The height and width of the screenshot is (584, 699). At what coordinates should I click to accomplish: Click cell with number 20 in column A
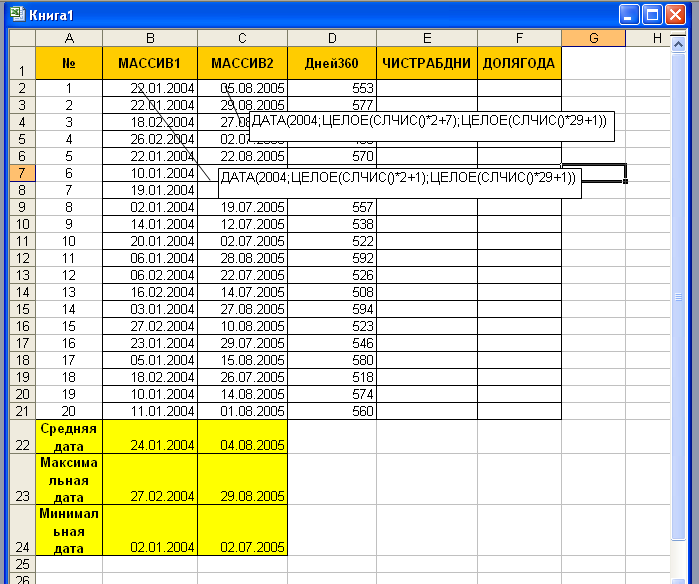pos(69,411)
